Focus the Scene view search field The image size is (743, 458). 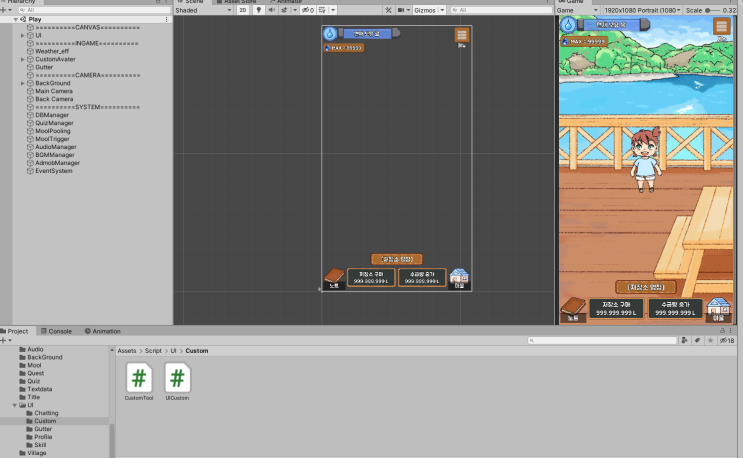[x=501, y=10]
